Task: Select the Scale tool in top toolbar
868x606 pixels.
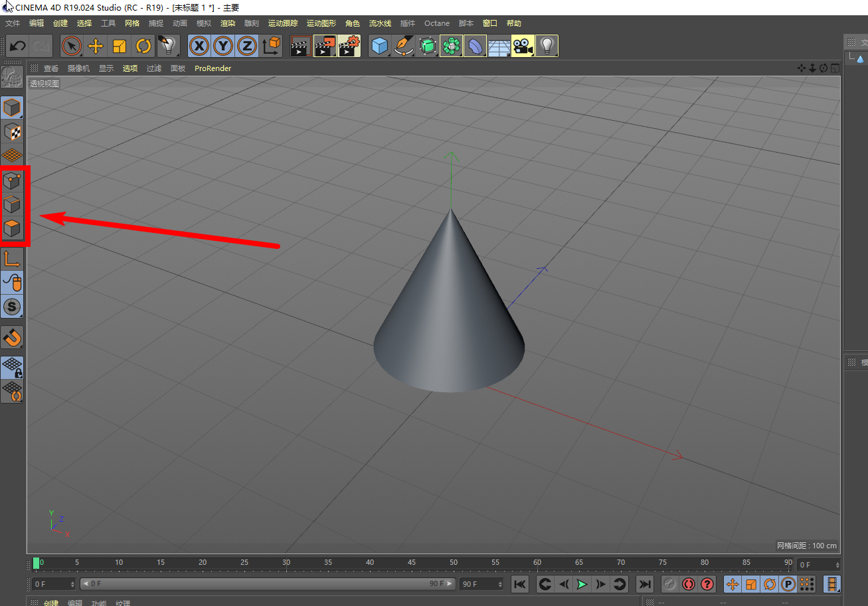Action: 120,46
